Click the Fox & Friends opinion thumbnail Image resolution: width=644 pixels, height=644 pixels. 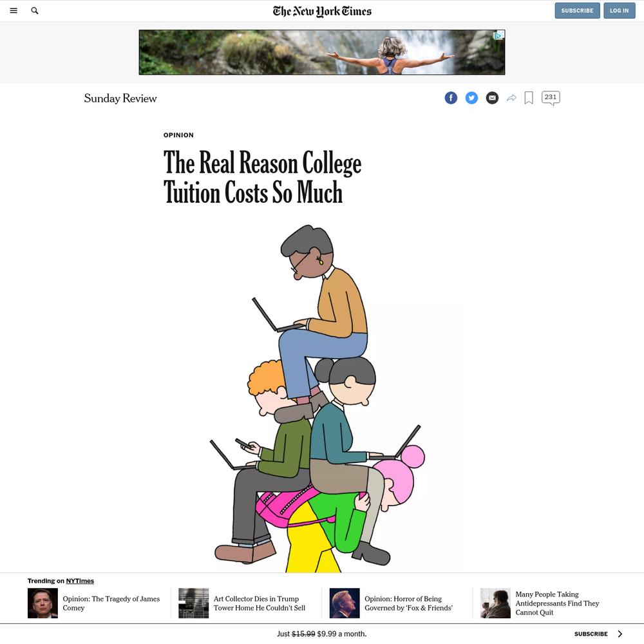(x=344, y=603)
